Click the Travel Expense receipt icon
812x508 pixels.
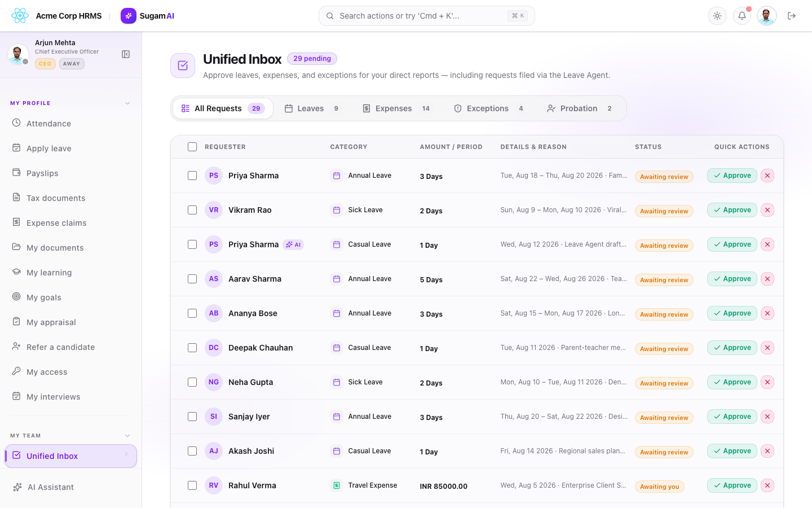tap(337, 485)
